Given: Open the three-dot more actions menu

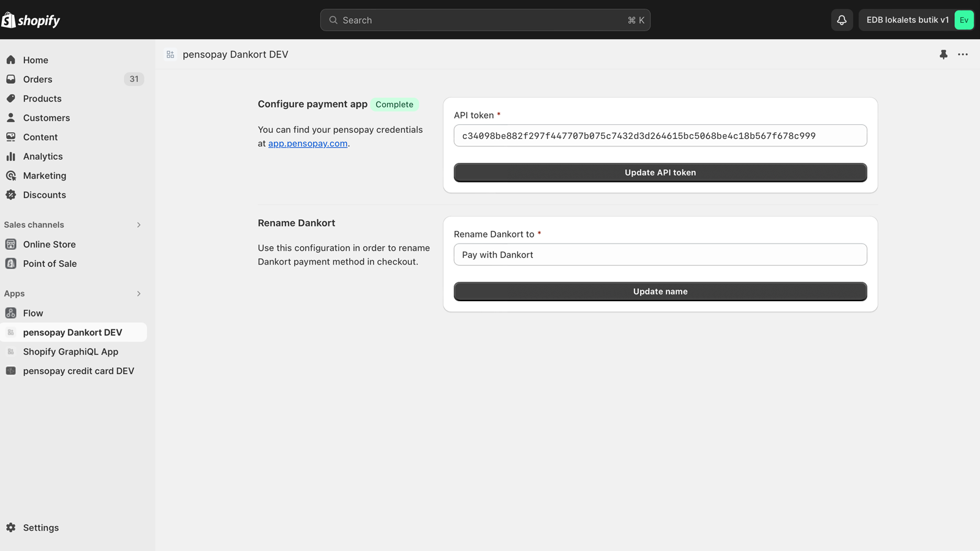Looking at the screenshot, I should coord(963,54).
